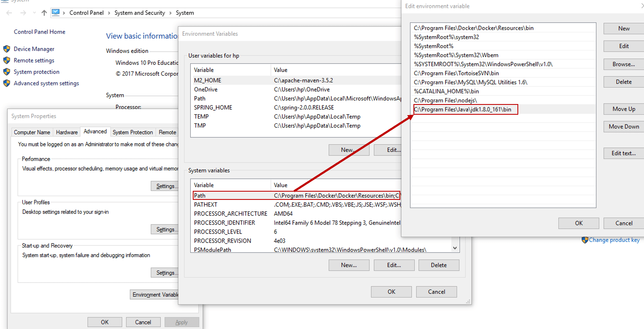Click the Browse... button

coord(623,64)
